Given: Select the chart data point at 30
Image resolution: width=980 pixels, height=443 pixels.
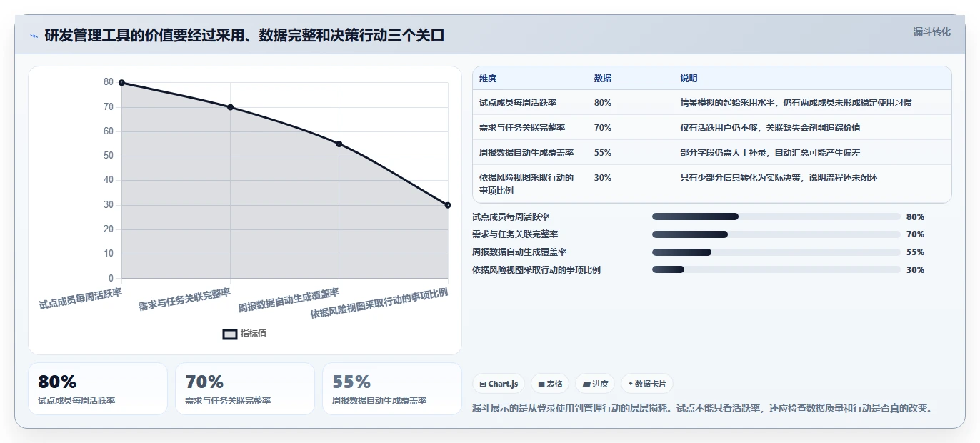Looking at the screenshot, I should [x=448, y=205].
